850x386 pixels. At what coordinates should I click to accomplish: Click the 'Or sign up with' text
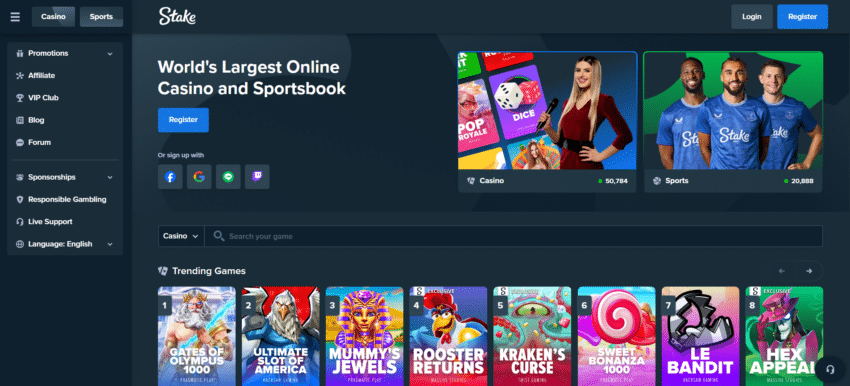(x=181, y=155)
